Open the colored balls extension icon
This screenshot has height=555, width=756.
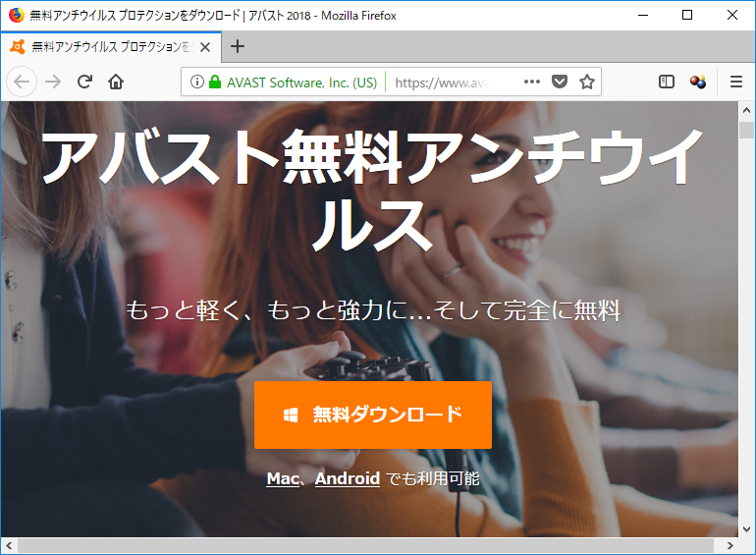(698, 82)
